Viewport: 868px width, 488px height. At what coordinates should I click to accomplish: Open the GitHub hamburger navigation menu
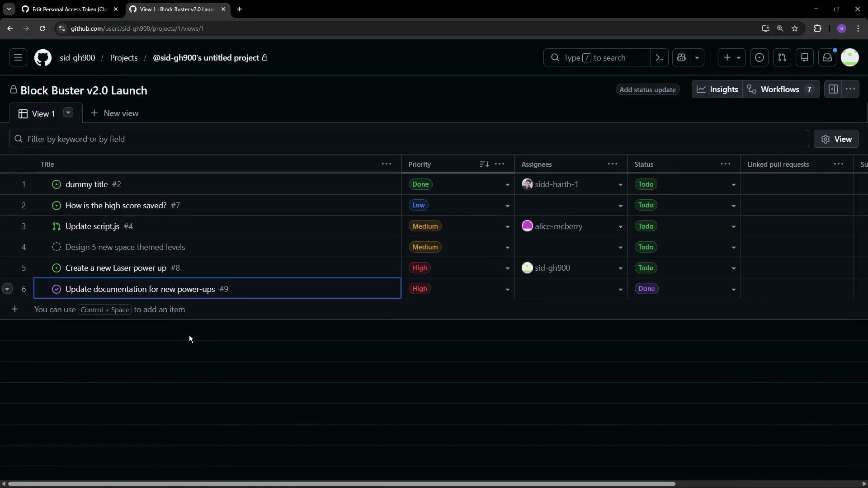point(18,58)
